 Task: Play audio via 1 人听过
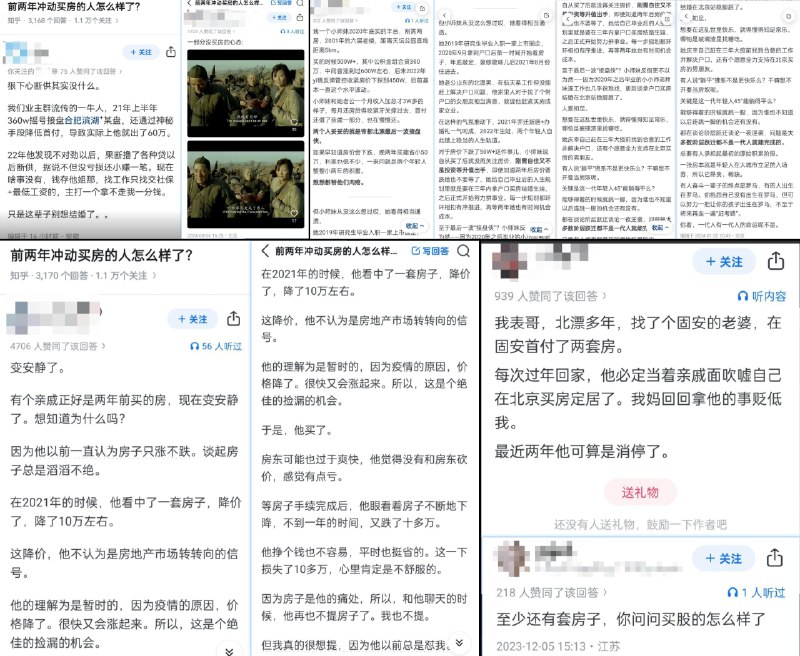[x=756, y=593]
